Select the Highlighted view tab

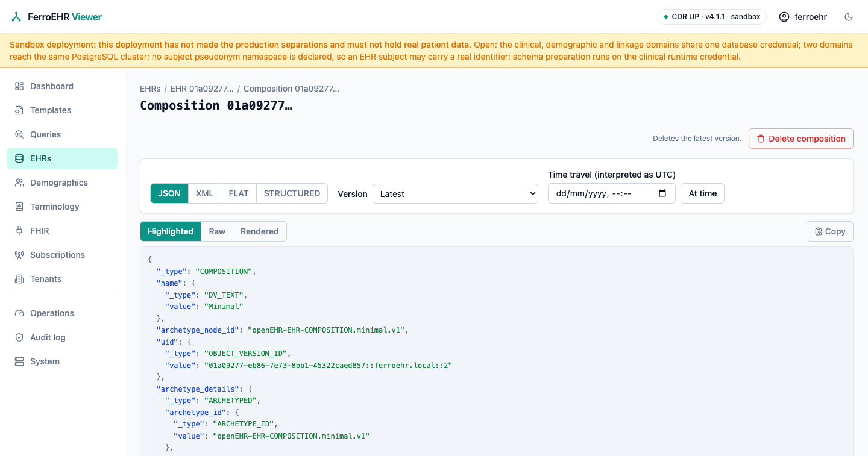coord(171,231)
